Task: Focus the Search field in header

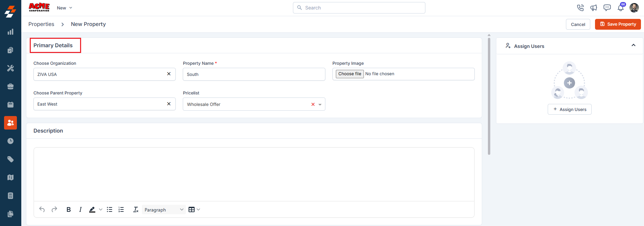Action: [359, 8]
